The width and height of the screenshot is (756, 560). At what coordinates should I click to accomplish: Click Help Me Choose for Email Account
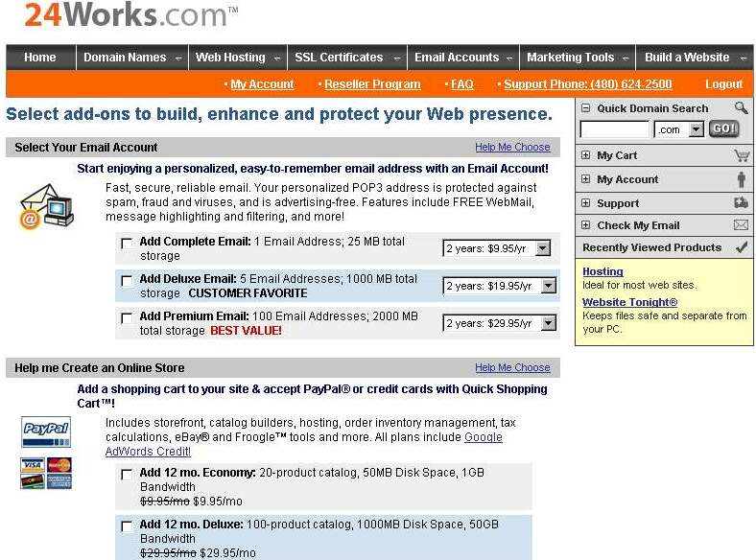(x=512, y=147)
